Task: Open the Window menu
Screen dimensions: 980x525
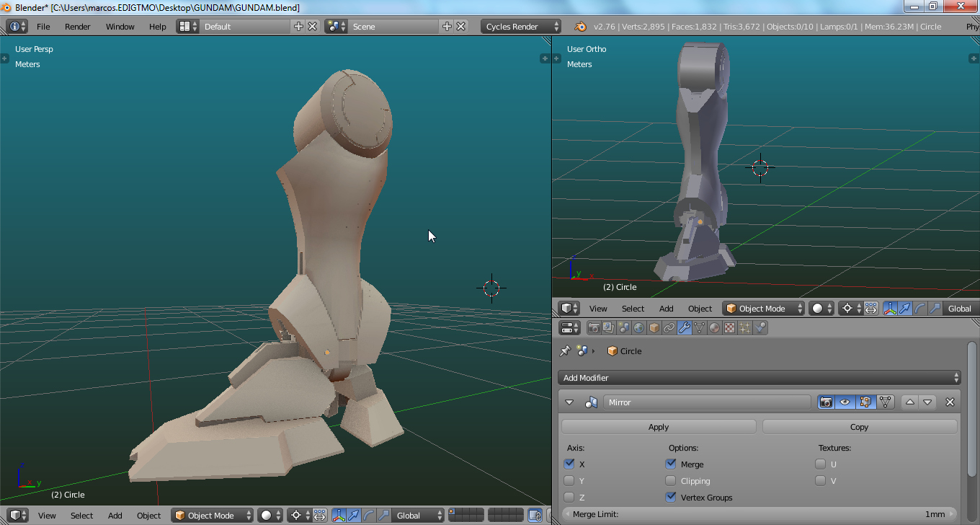Action: (x=120, y=27)
